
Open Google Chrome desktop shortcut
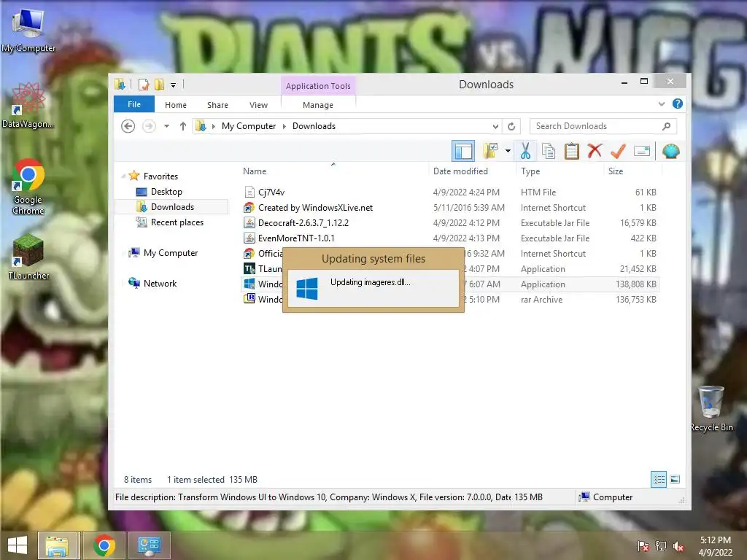[x=28, y=187]
